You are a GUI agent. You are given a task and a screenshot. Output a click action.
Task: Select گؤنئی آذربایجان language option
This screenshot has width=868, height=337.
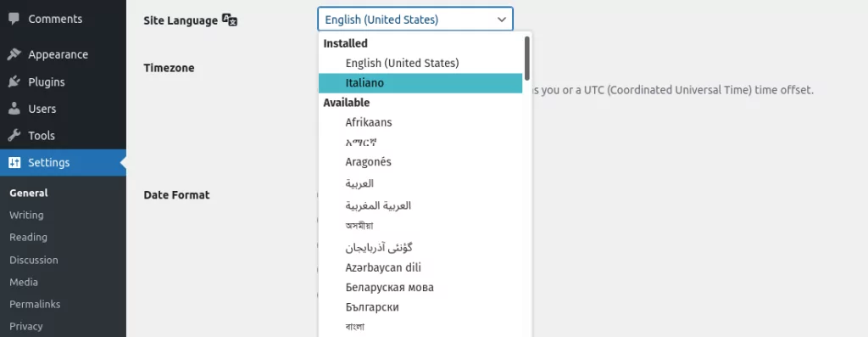click(x=420, y=247)
